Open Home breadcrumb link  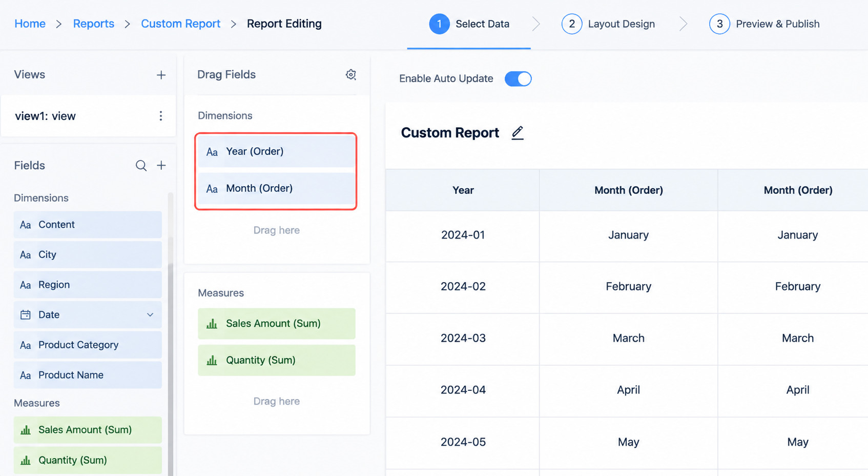coord(30,24)
